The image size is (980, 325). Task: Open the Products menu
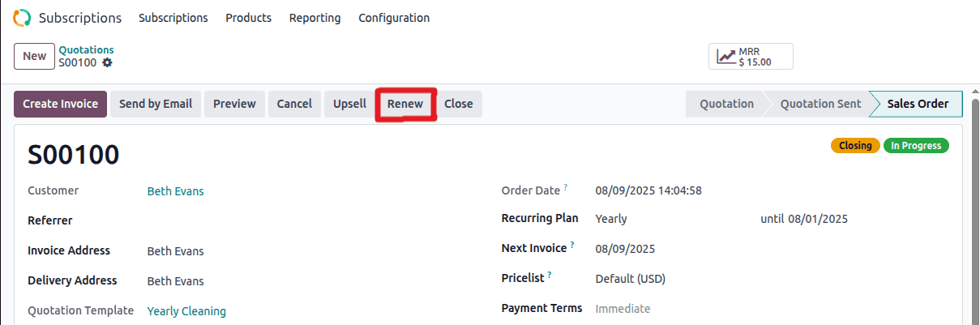click(x=248, y=18)
